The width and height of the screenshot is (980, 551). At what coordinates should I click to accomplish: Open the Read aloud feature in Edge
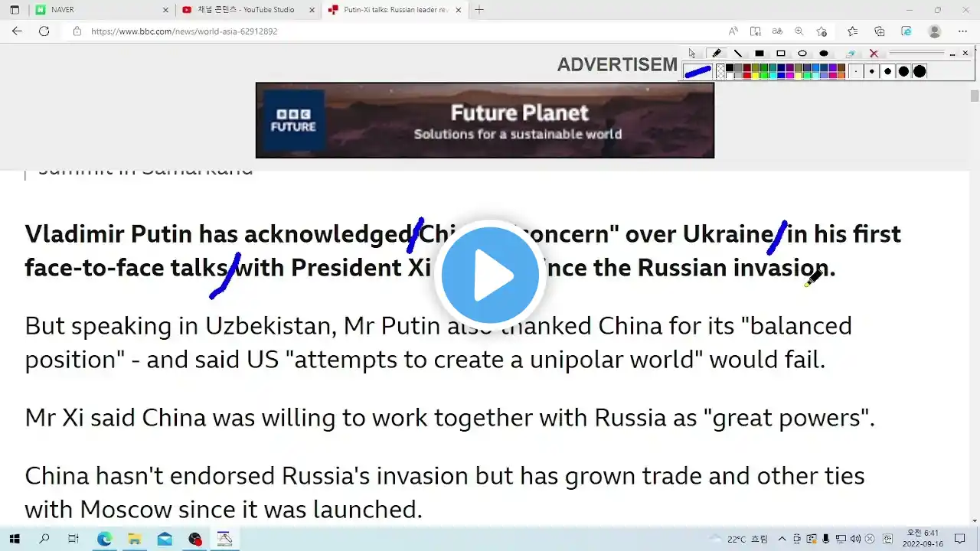click(x=733, y=31)
